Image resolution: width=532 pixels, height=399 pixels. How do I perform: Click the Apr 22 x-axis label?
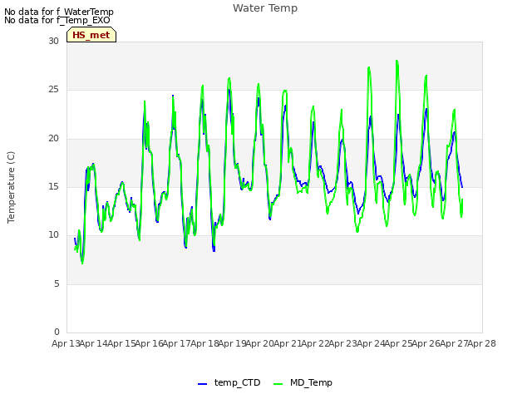click(315, 343)
